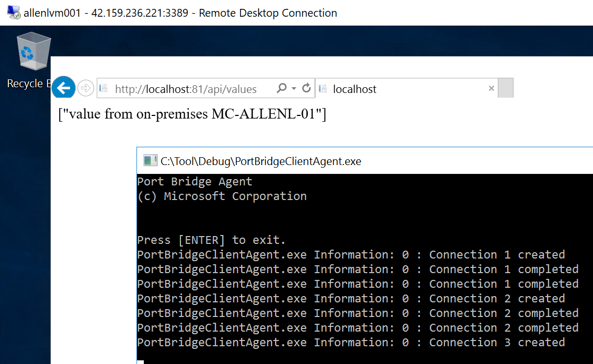The image size is (593, 364).
Task: Expand the address bar autocomplete dropdown arrow
Action: point(294,88)
